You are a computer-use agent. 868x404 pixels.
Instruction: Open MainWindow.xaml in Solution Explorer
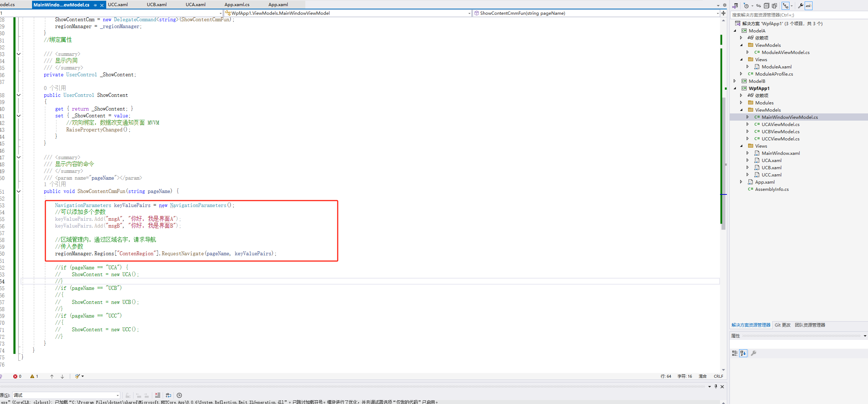coord(781,153)
